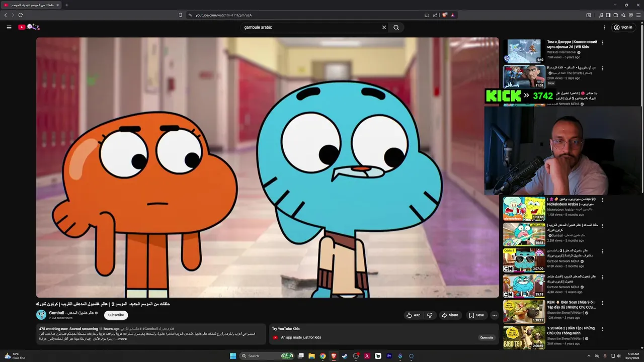The image size is (644, 362).
Task: Click the Gumball channel name link
Action: [72, 313]
